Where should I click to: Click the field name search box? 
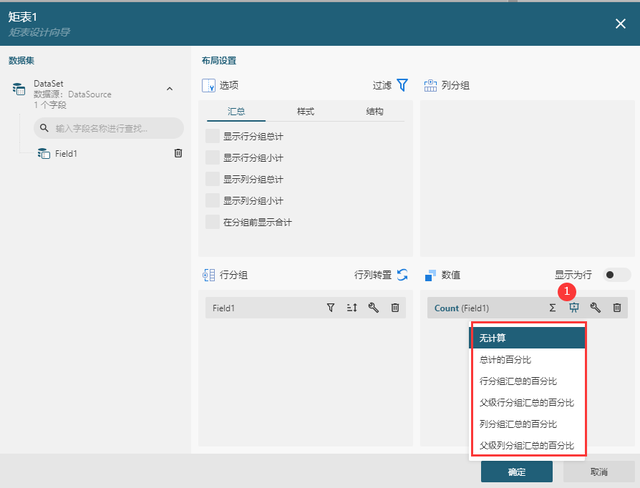click(108, 128)
